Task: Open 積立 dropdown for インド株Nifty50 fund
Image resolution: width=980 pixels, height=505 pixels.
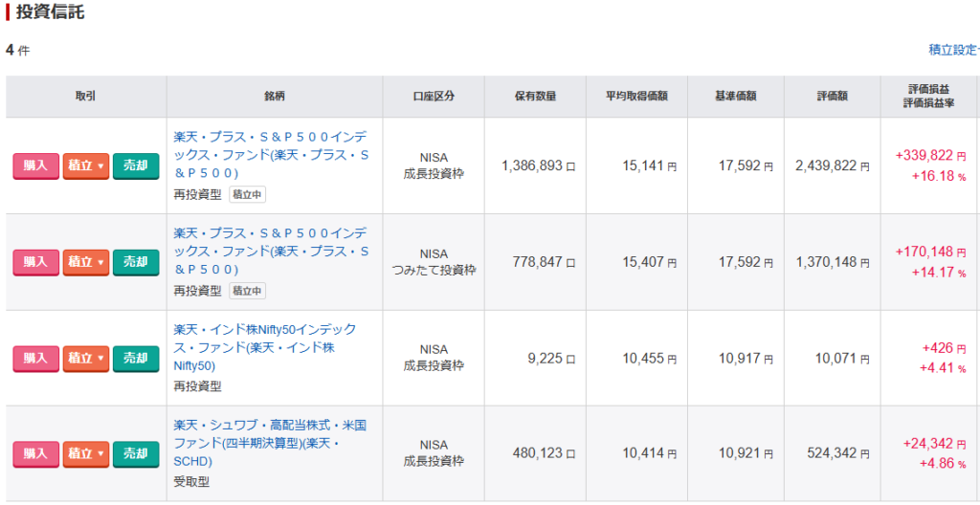Action: point(85,359)
